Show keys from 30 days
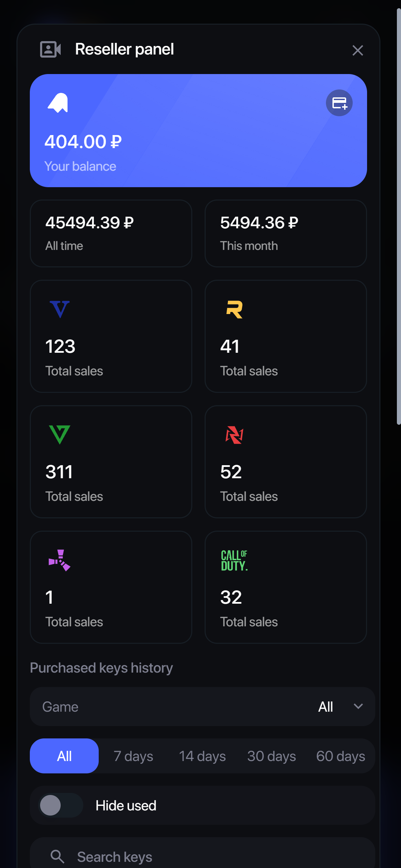Image resolution: width=401 pixels, height=868 pixels. pyautogui.click(x=271, y=756)
